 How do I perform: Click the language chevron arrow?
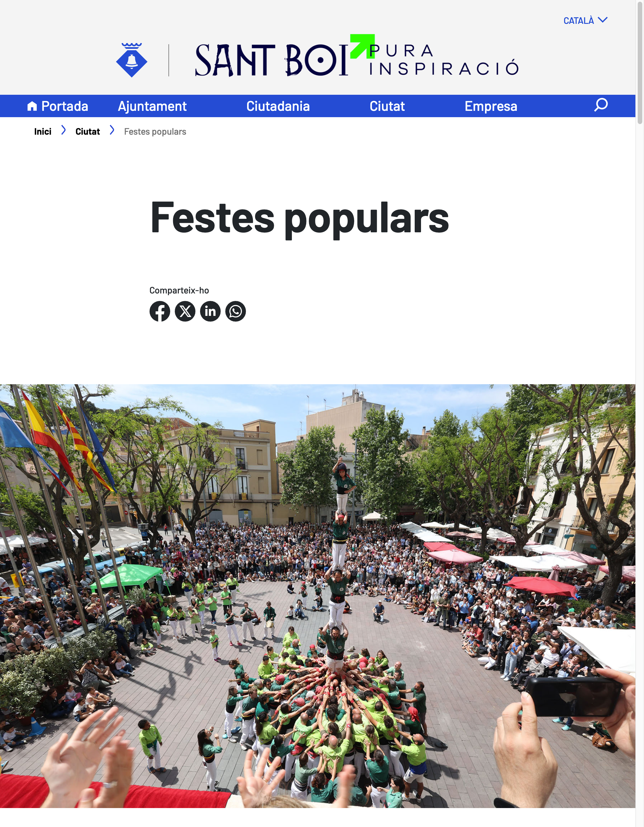pyautogui.click(x=603, y=20)
